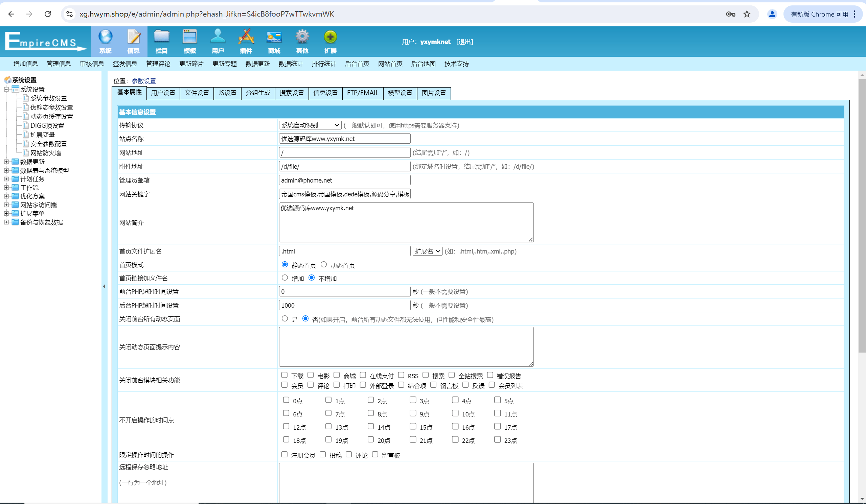Open 数据统计 in the submenu
Image resolution: width=866 pixels, height=504 pixels.
[291, 64]
